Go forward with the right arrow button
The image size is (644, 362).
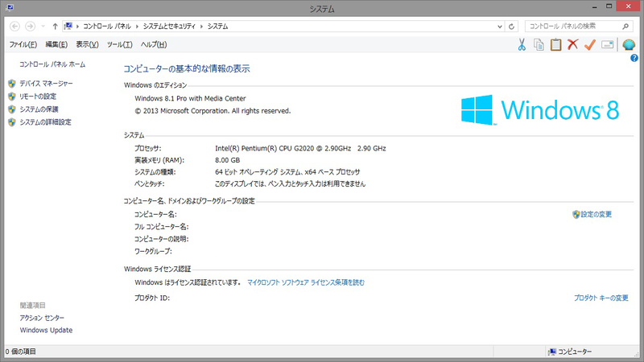30,27
